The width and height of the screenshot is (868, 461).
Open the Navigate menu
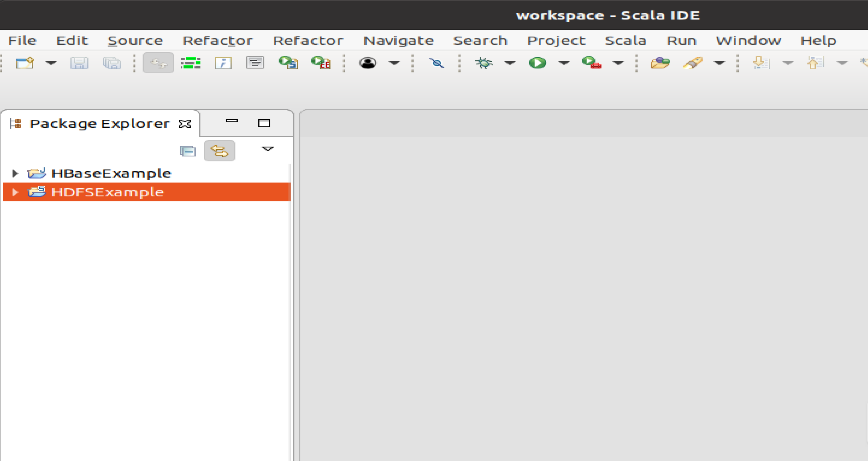pos(398,41)
